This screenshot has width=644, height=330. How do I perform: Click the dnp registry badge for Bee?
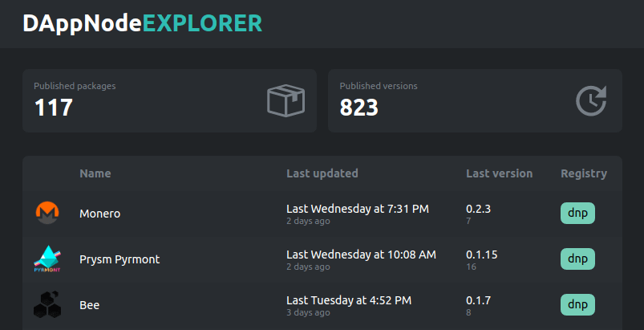point(577,305)
